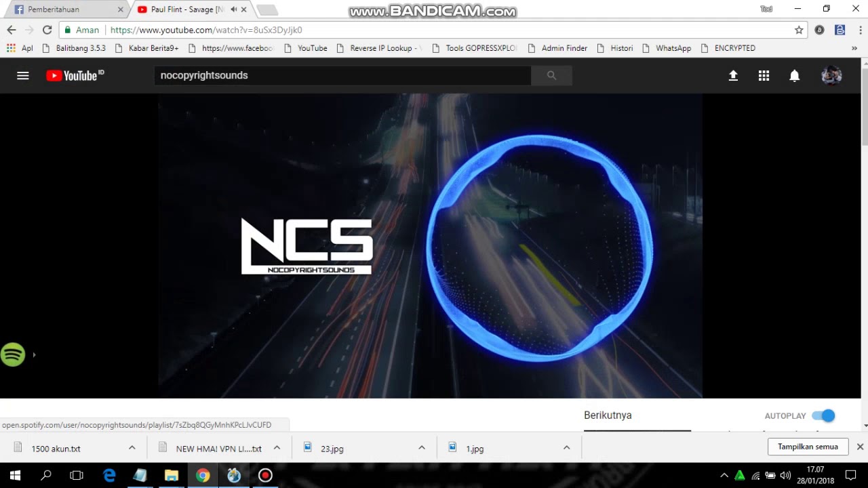Open Histori bookmark
868x488 pixels.
click(615, 48)
